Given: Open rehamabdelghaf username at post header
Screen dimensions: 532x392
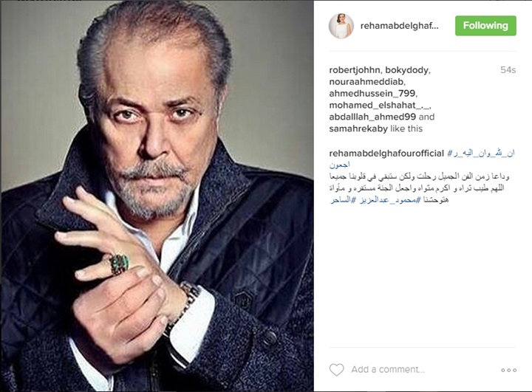Looking at the screenshot, I should tap(399, 26).
